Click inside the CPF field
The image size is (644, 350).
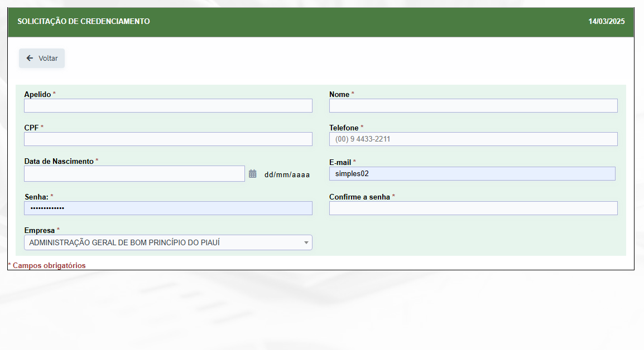(168, 139)
